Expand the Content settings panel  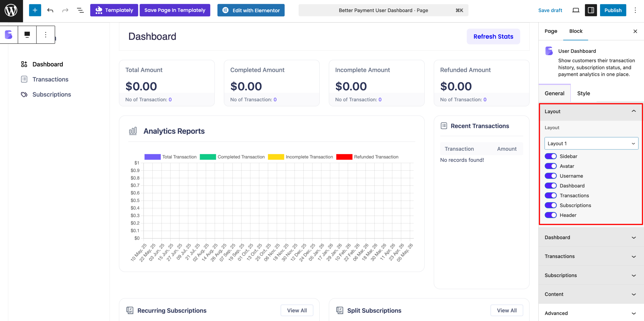click(x=591, y=294)
